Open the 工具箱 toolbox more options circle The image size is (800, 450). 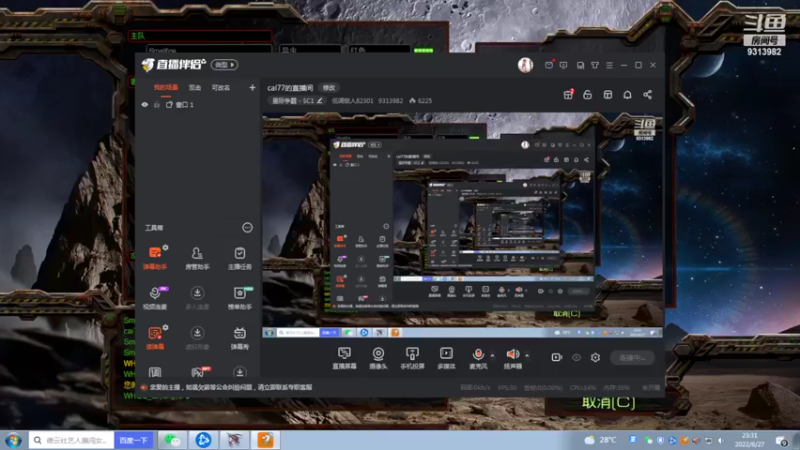click(x=247, y=228)
